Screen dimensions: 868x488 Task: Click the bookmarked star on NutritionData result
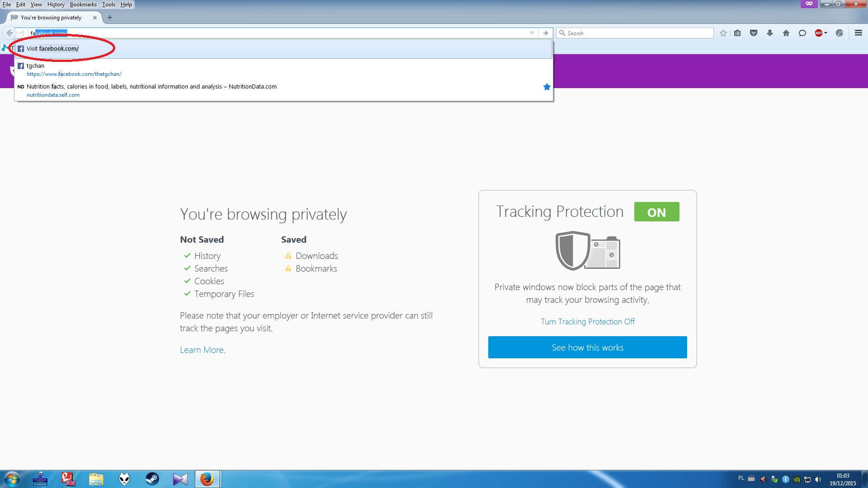(547, 87)
